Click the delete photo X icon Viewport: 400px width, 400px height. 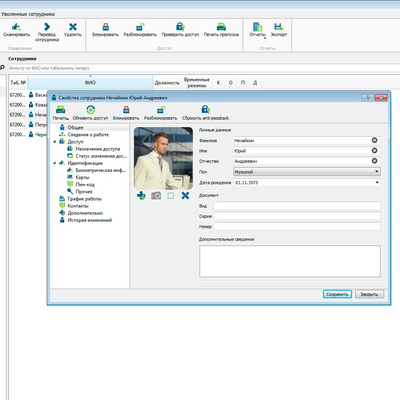click(x=185, y=196)
